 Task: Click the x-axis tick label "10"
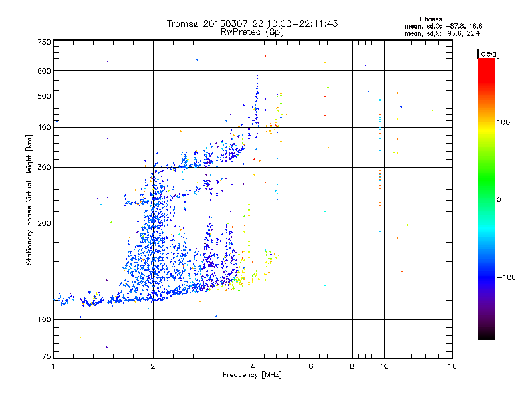pos(384,366)
